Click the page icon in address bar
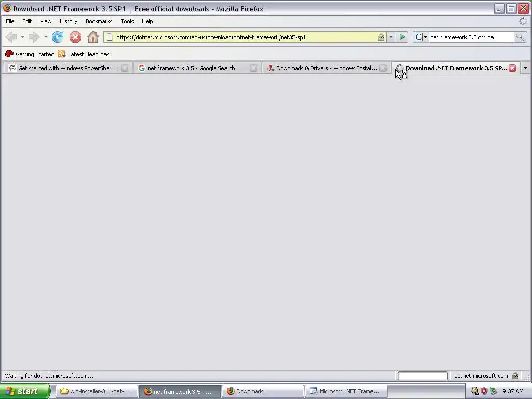The width and height of the screenshot is (532, 399). (x=109, y=37)
